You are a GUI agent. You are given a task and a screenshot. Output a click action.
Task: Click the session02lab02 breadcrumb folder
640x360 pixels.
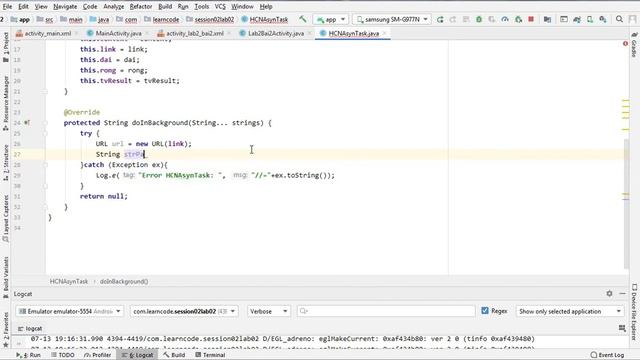210,19
